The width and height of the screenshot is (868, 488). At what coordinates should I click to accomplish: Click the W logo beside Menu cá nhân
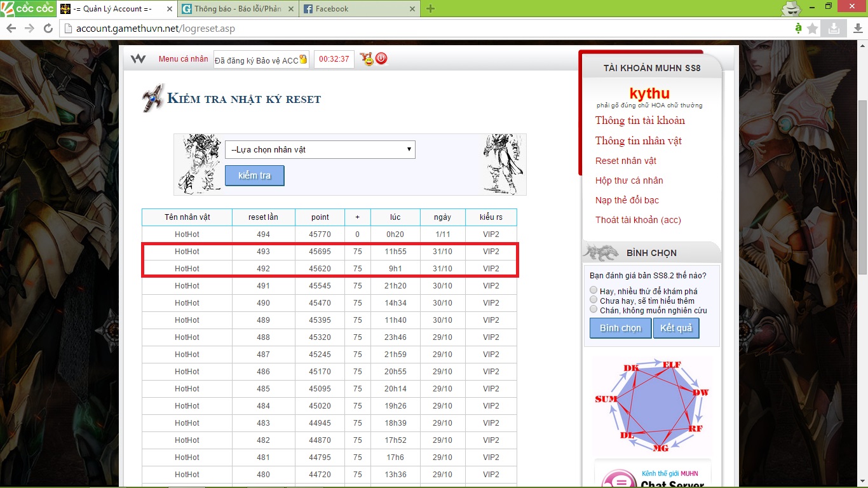pyautogui.click(x=138, y=59)
